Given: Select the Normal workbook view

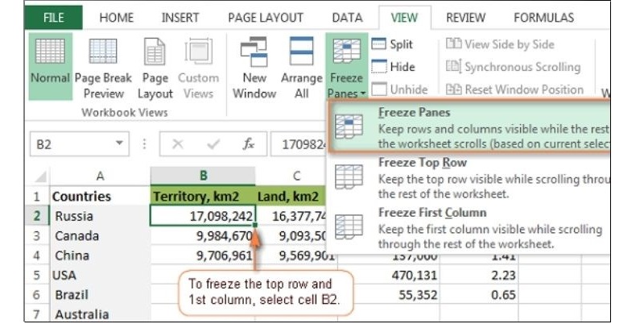Looking at the screenshot, I should [50, 67].
